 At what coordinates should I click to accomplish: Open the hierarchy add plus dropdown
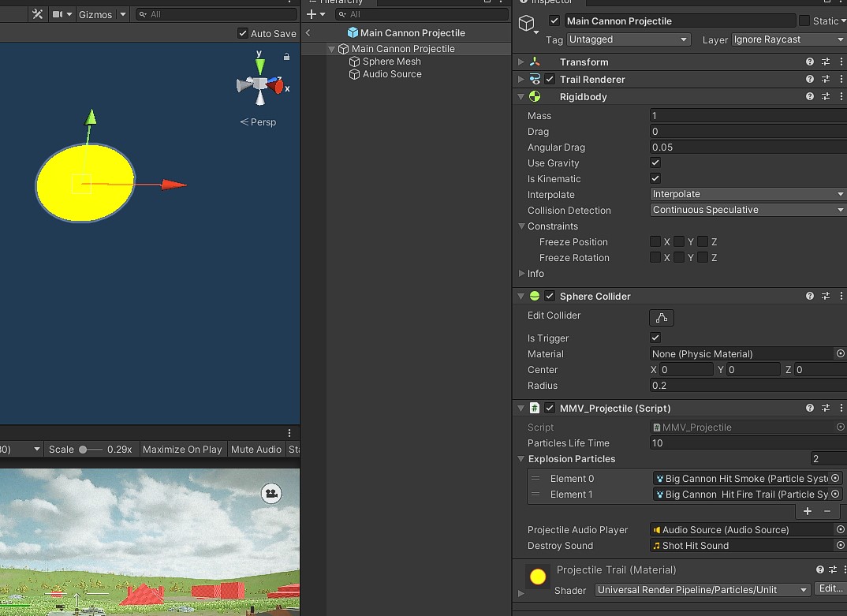tap(315, 14)
